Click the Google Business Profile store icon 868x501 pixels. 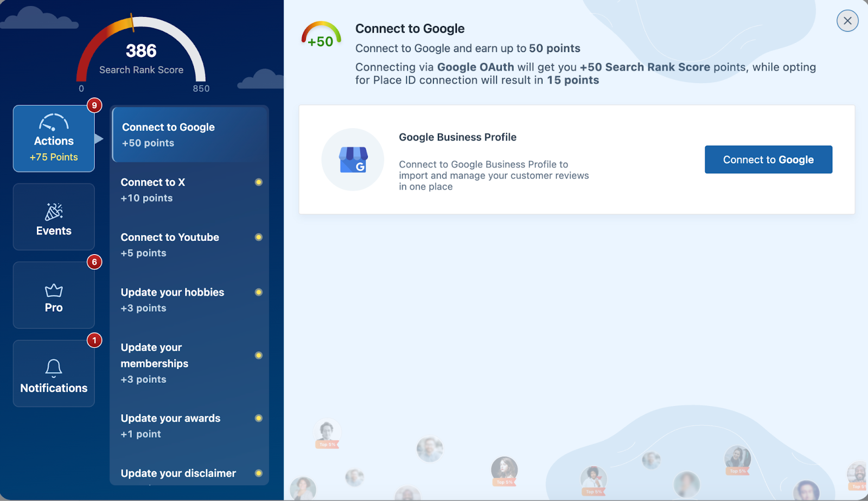pos(353,160)
